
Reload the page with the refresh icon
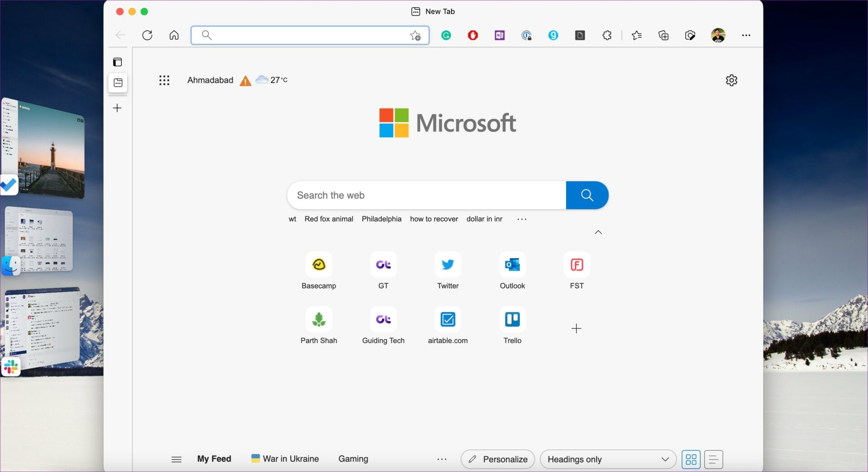coord(147,35)
